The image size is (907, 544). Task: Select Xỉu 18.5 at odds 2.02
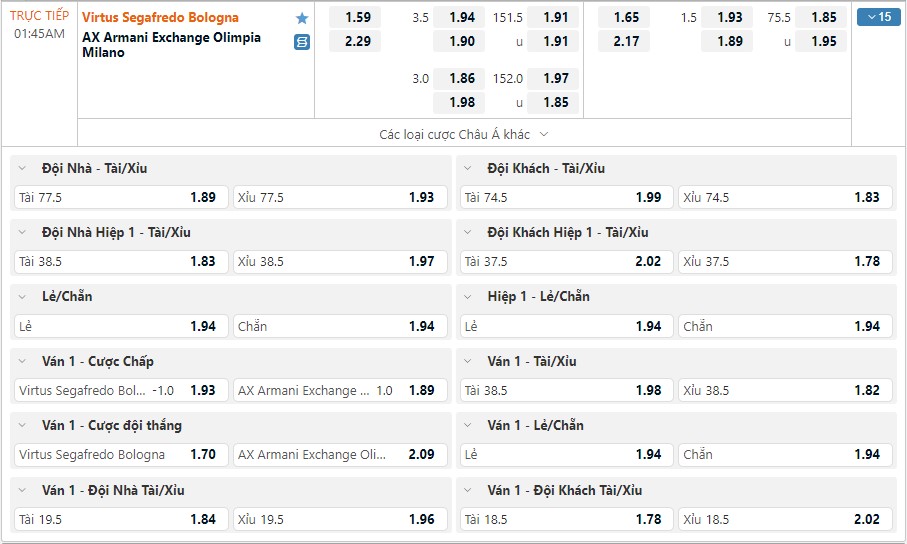point(786,520)
